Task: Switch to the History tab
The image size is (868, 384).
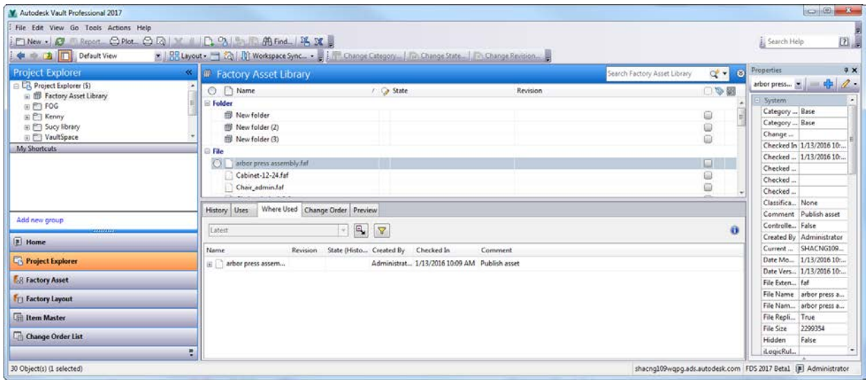Action: tap(217, 210)
